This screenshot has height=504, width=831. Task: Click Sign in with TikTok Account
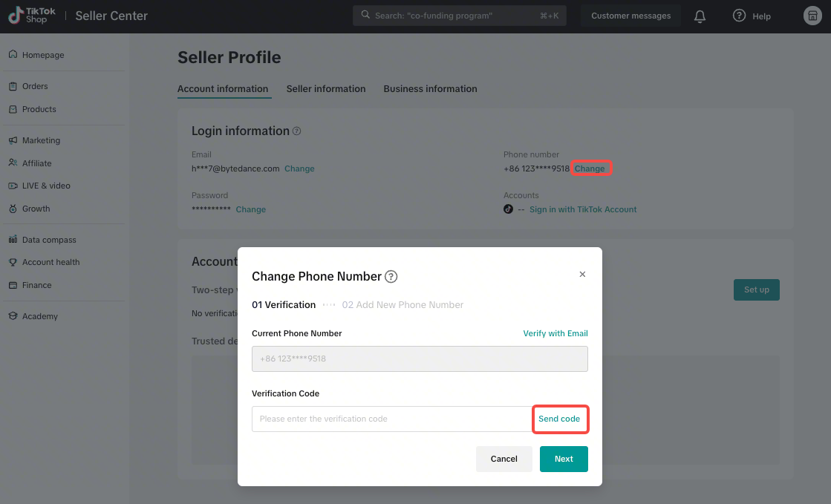[583, 209]
